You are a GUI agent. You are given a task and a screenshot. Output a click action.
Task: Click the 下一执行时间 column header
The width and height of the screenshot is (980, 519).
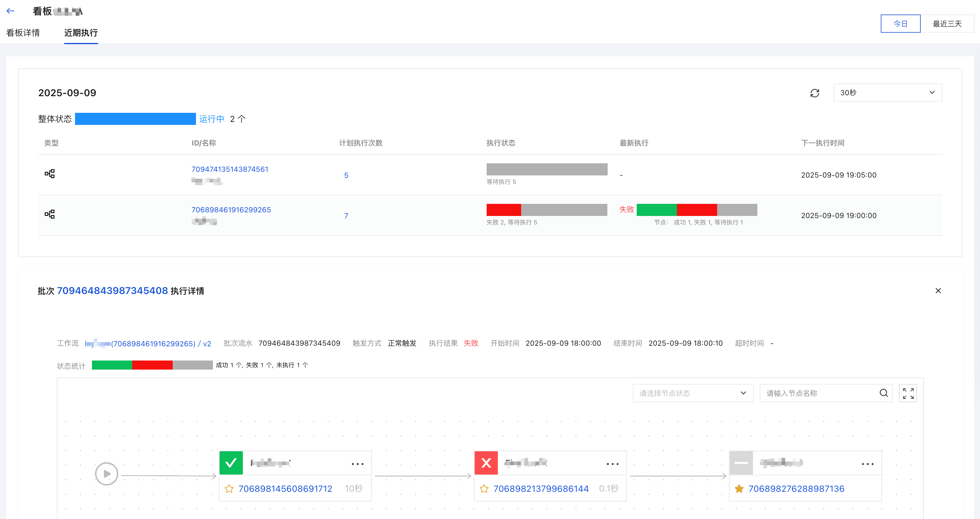[x=822, y=143]
